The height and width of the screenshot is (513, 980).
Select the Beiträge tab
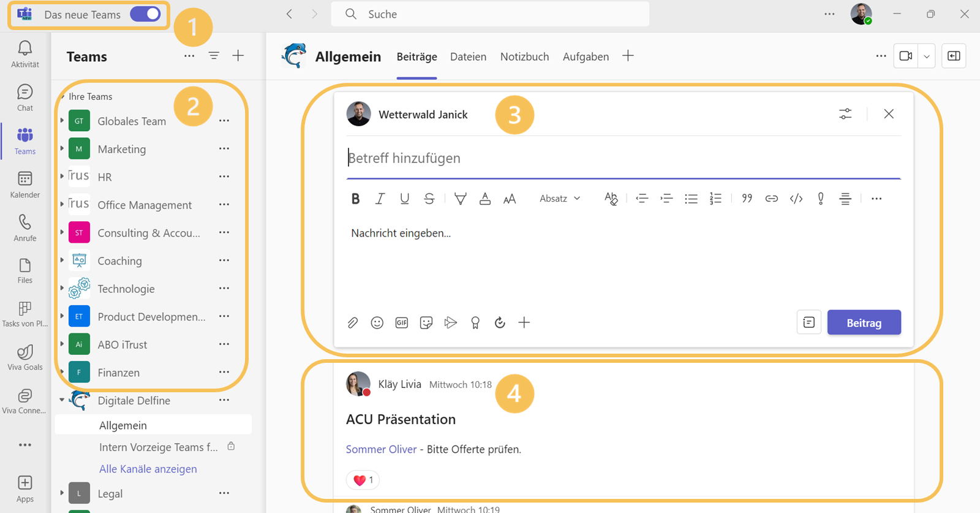[417, 56]
